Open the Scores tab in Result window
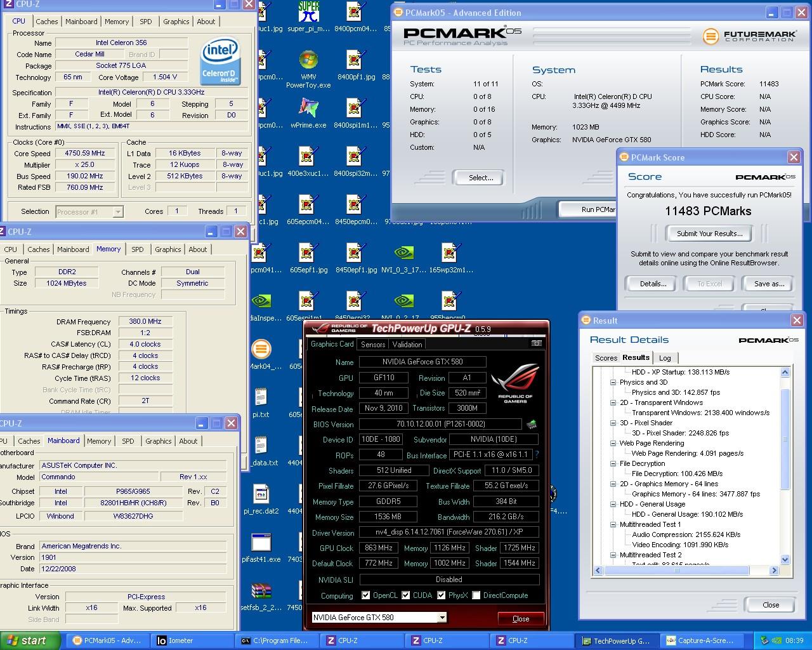 coord(606,358)
